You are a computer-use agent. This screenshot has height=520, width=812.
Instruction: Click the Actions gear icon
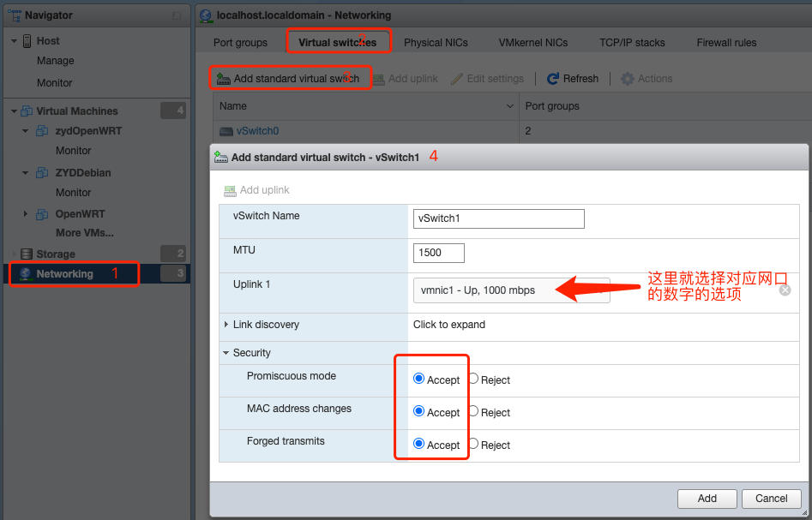627,79
